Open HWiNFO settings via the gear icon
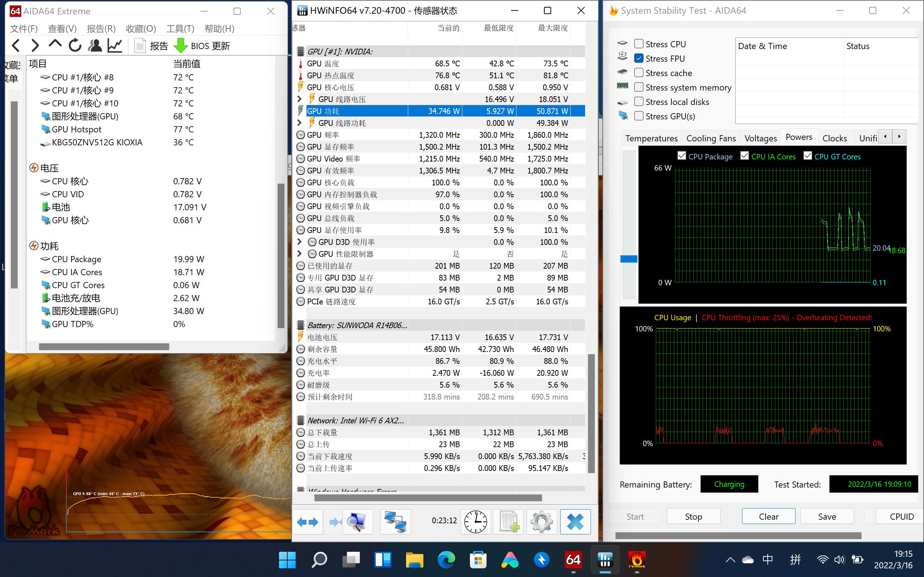Screen dimensions: 924x577 (542, 521)
